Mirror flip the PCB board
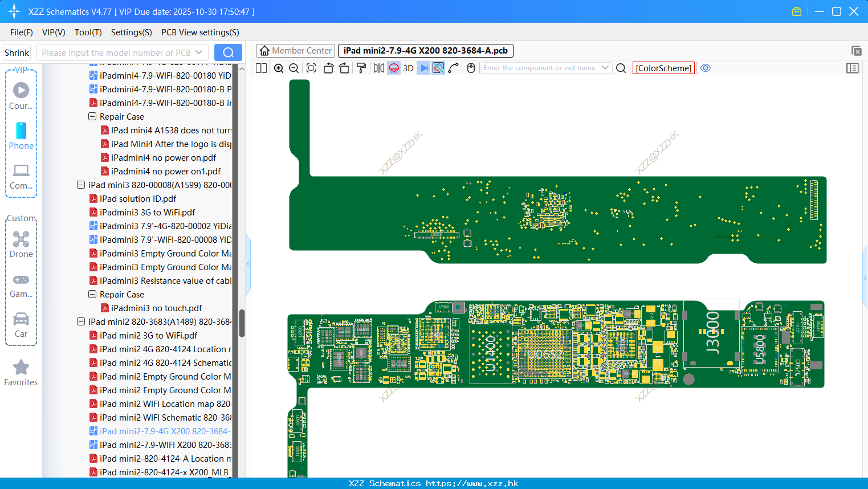 point(379,68)
